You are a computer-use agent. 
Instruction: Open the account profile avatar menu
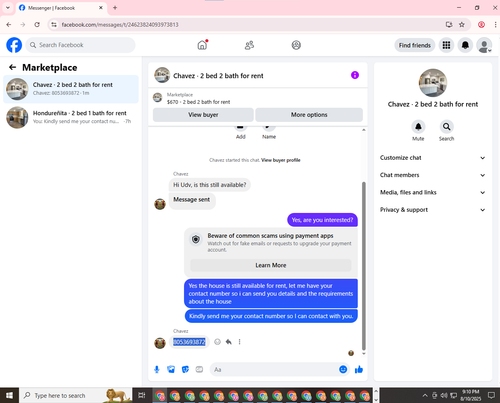(x=484, y=45)
